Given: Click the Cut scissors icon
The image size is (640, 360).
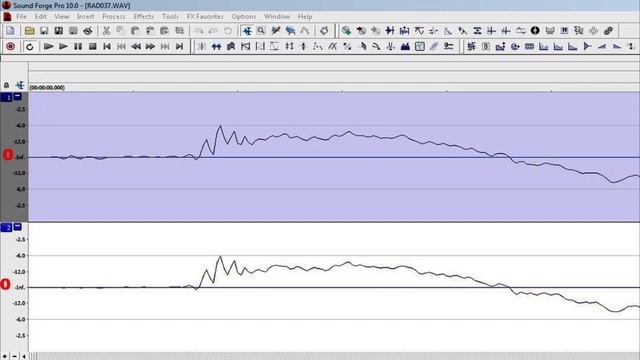Looking at the screenshot, I should (107, 31).
